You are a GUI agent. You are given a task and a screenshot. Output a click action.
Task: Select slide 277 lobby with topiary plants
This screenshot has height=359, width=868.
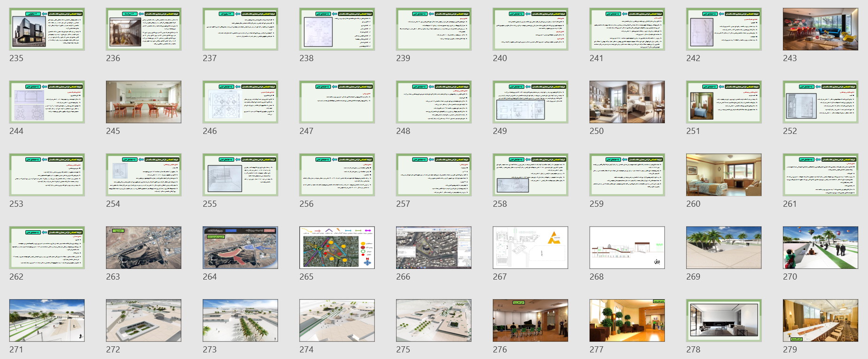[x=627, y=320]
